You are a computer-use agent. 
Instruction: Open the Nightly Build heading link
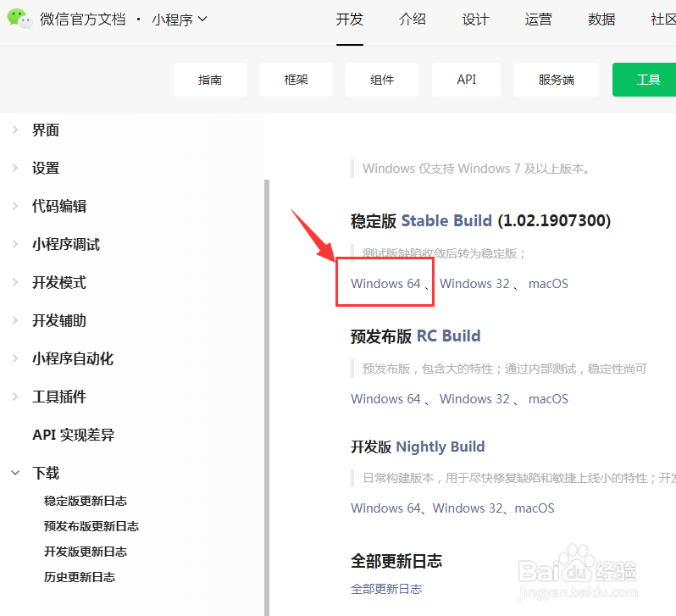pyautogui.click(x=441, y=447)
